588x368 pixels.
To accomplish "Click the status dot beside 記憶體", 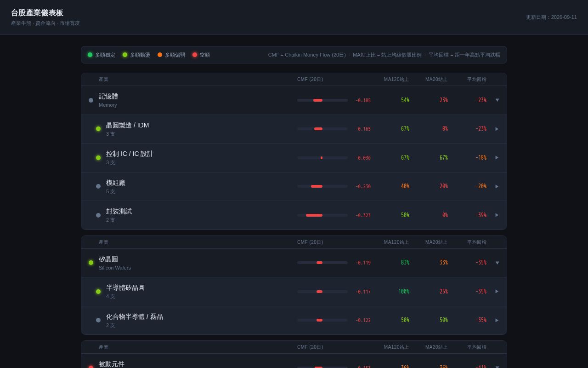I will pos(91,100).
